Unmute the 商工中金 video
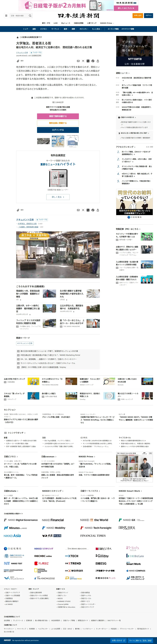This screenshot has width=157, height=644. (97, 276)
